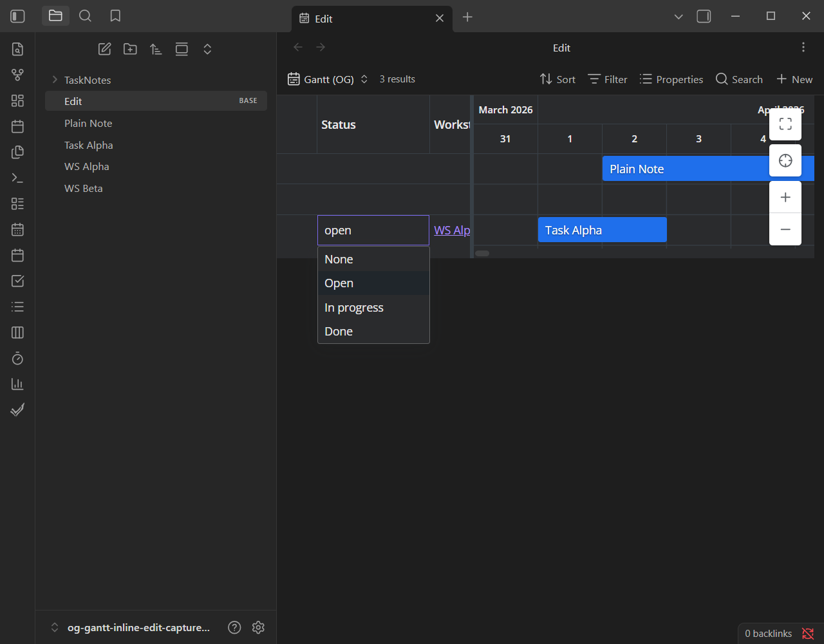This screenshot has width=824, height=644.
Task: Click the 0 backlinks status item
Action: click(768, 634)
